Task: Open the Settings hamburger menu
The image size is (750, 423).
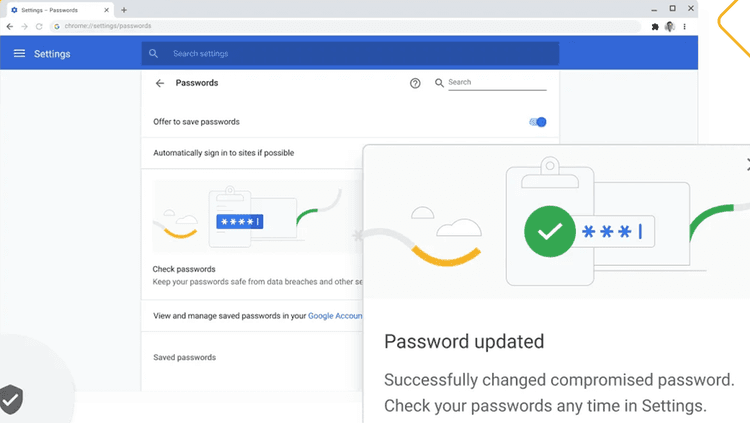Action: coord(19,53)
